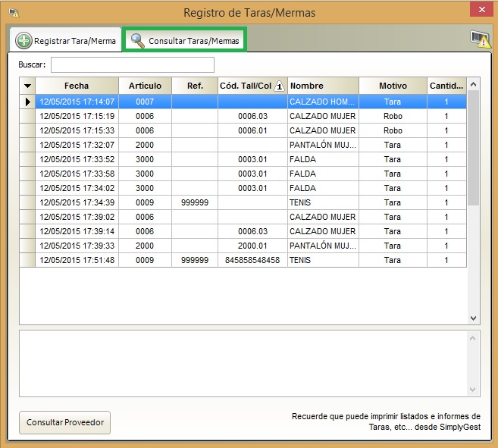Click into the Buscar search field
Viewport: 498px width, 448px height.
click(133, 65)
